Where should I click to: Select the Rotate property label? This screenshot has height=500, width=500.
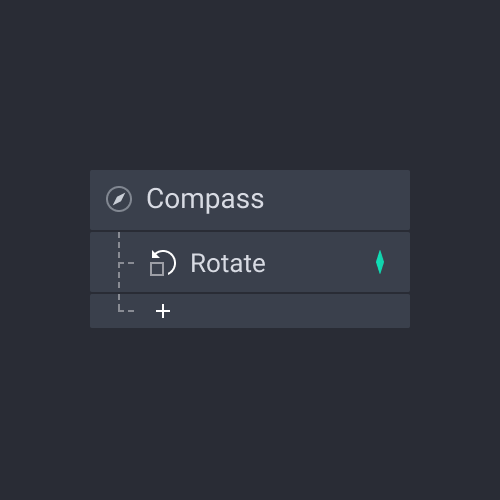pos(228,263)
